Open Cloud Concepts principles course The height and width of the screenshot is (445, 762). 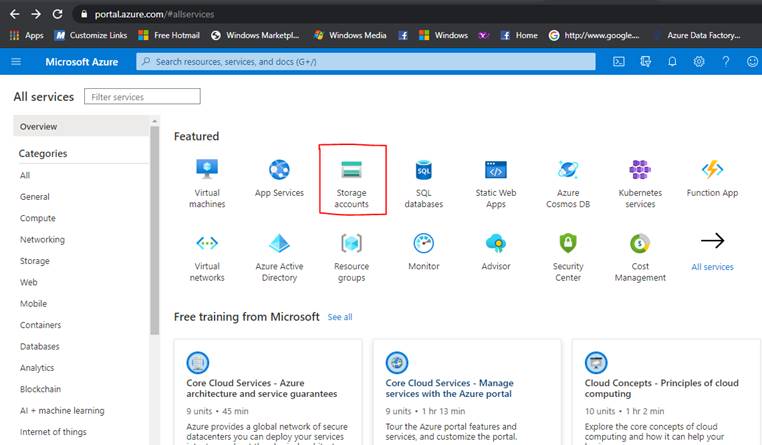pos(661,388)
